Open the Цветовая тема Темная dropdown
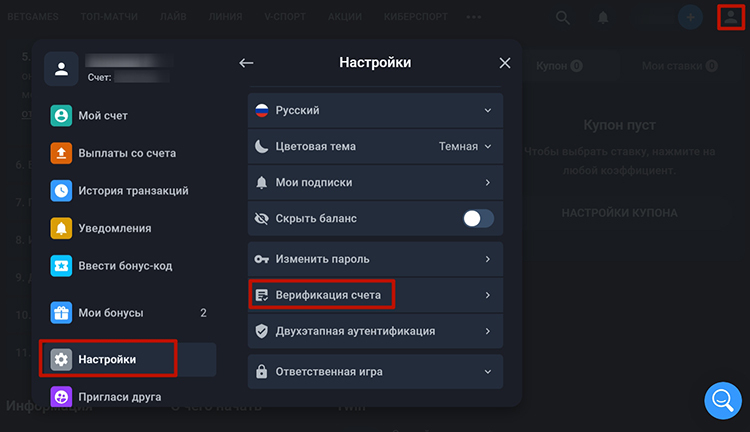 [375, 146]
